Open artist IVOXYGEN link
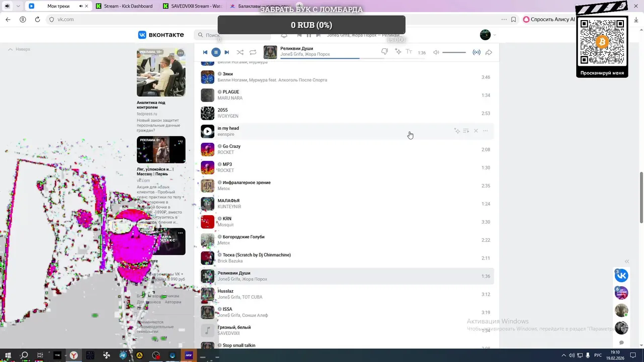The height and width of the screenshot is (362, 644). point(228,116)
